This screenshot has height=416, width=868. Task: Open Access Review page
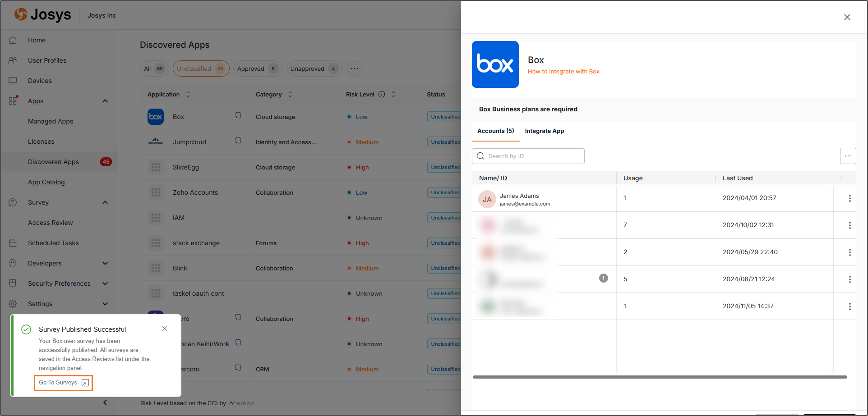click(x=50, y=223)
